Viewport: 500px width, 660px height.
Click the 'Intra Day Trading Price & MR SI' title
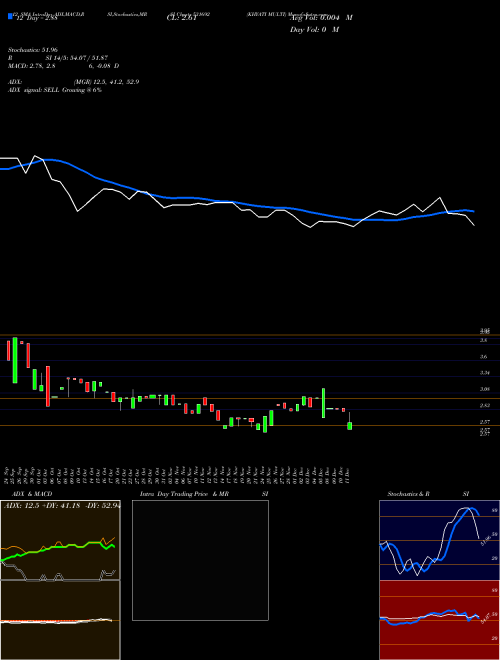[204, 494]
